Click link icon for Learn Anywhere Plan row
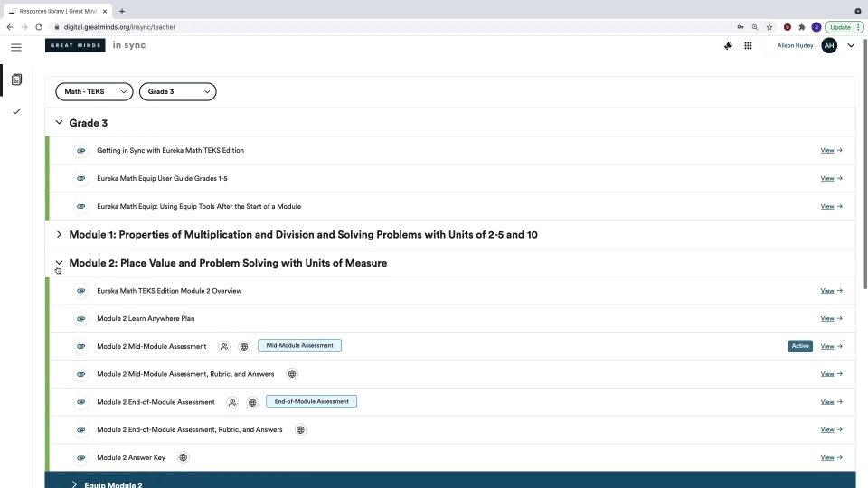This screenshot has height=488, width=868. click(80, 319)
